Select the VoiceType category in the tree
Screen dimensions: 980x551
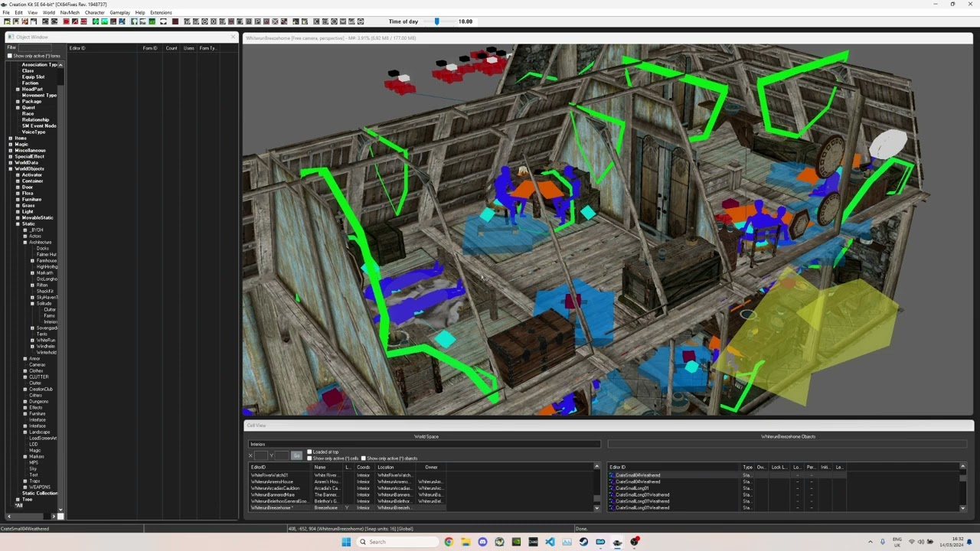click(x=34, y=132)
